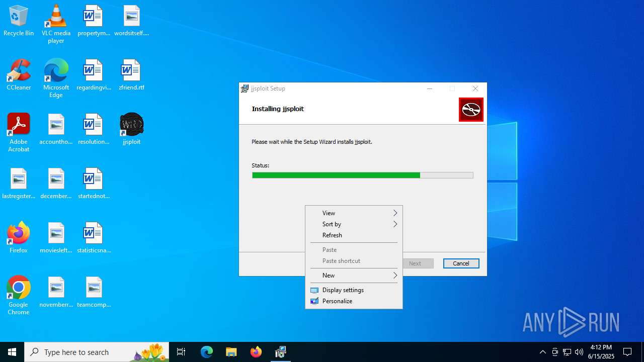The width and height of the screenshot is (644, 362).
Task: Select the regardingvi... Word document icon
Action: pos(94,75)
